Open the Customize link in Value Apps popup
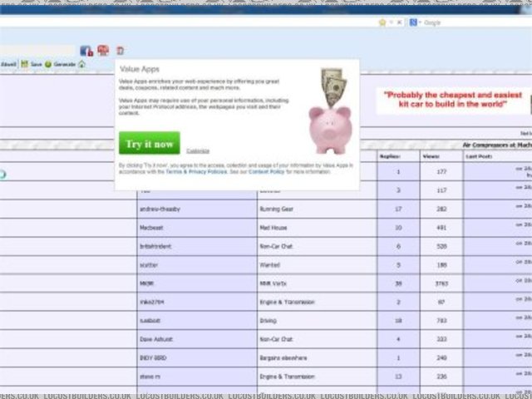 [198, 150]
